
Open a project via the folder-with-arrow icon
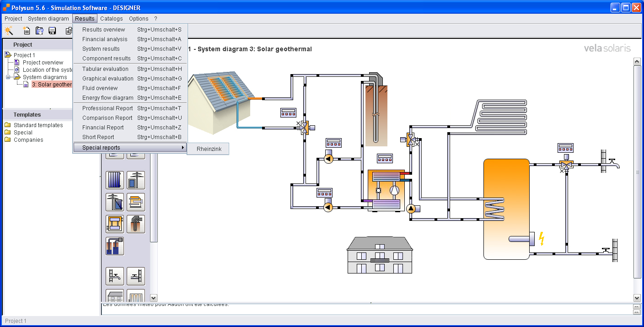coord(39,30)
